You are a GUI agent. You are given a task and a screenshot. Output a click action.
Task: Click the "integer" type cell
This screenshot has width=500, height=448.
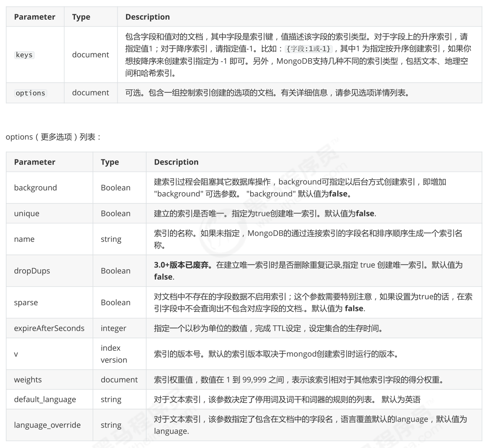coord(113,328)
